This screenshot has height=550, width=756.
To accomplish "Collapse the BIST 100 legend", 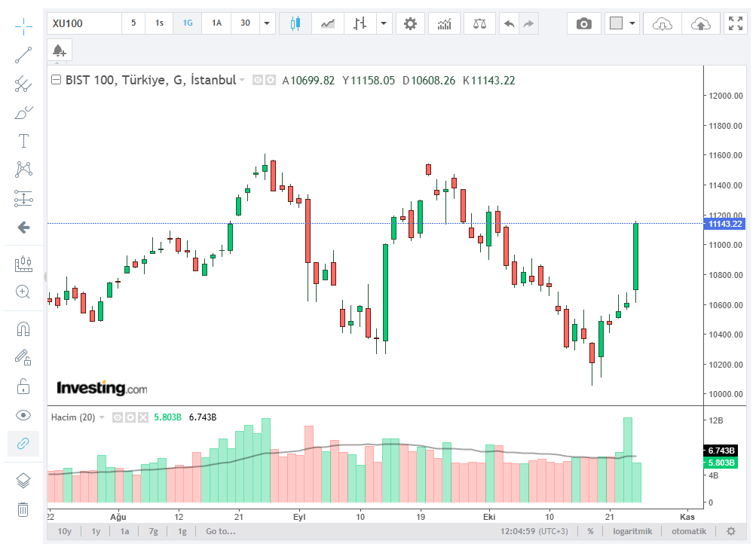I will 56,80.
